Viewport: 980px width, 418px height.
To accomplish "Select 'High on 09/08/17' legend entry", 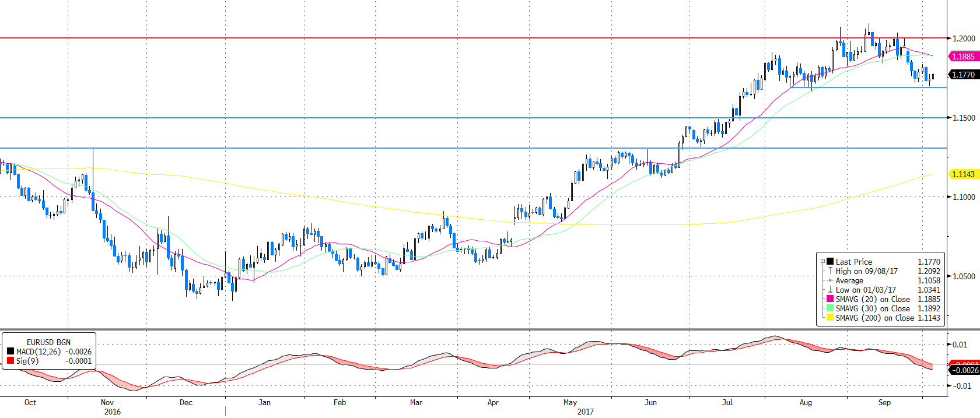I will 867,271.
